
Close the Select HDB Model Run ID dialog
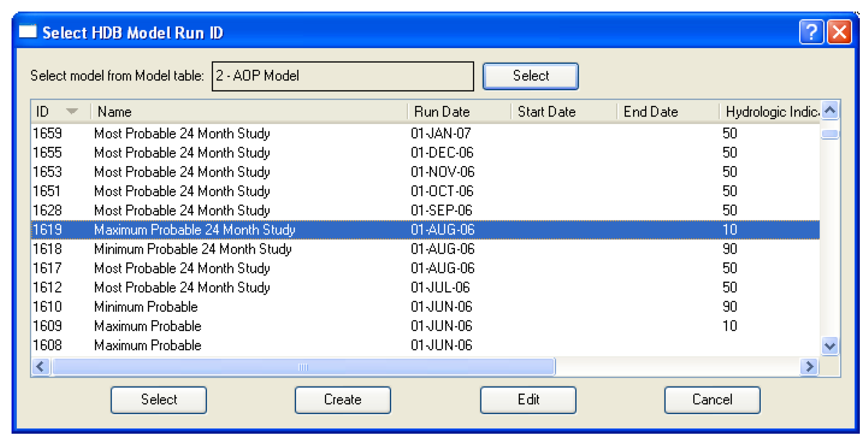[x=839, y=32]
